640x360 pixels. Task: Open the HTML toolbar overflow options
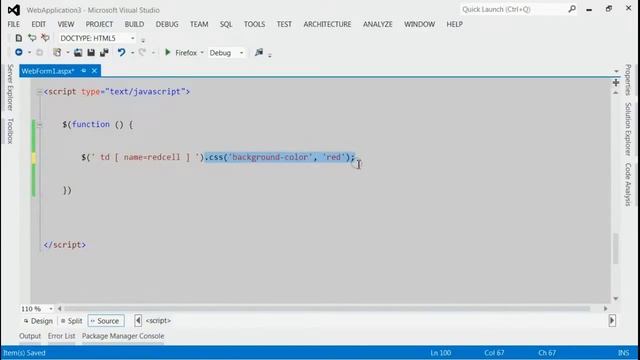(x=143, y=40)
